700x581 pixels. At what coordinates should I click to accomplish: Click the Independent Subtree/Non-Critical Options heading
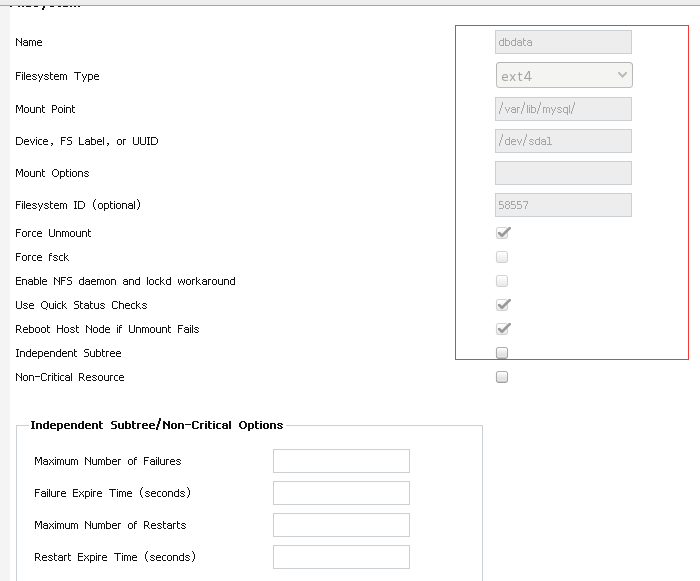(157, 425)
